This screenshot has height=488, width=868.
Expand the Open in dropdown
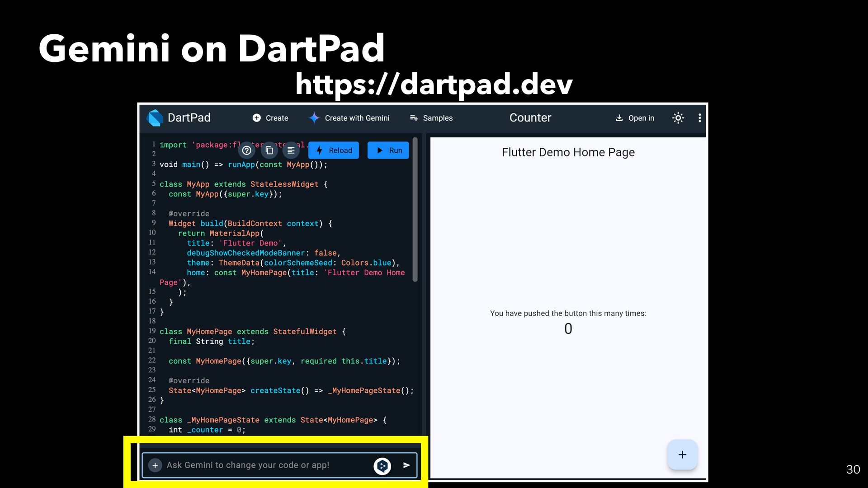point(635,118)
